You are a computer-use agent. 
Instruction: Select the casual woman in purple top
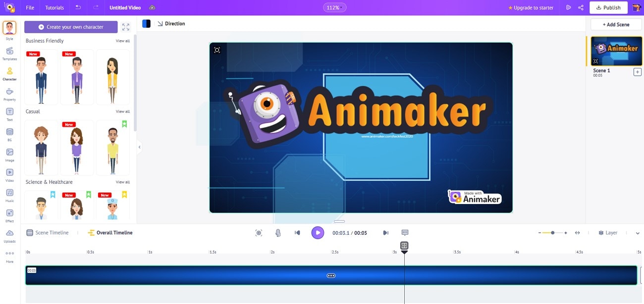(77, 148)
